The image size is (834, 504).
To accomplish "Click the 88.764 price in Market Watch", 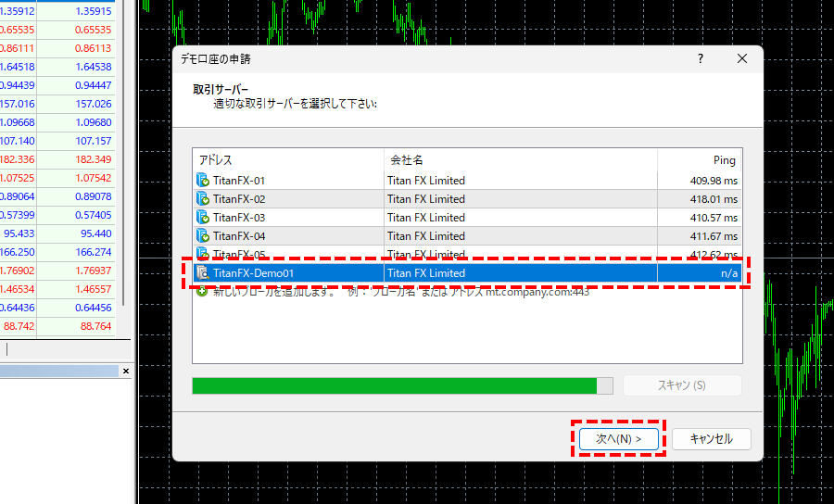I will 95,326.
